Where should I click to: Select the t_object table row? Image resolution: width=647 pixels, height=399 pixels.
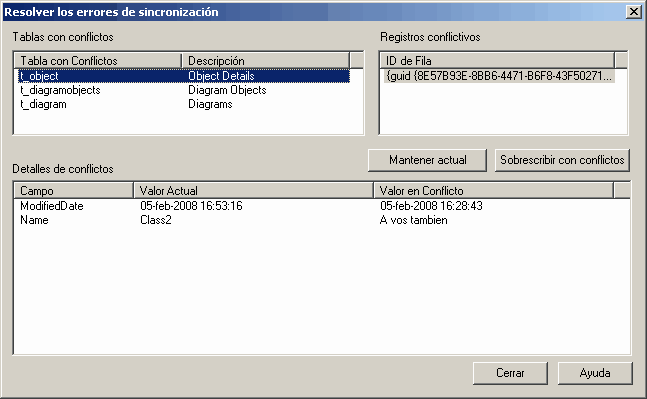click(184, 76)
